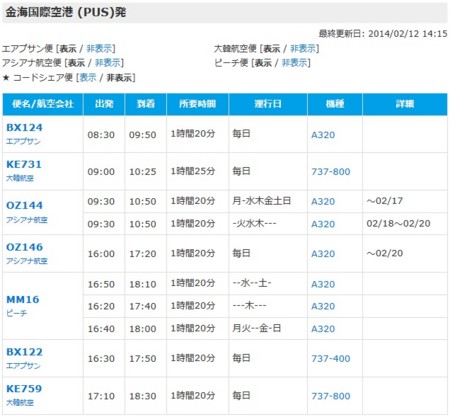Hide エアプサン便 flights via 非表示
Viewport: 450px width, 417px height.
99,49
